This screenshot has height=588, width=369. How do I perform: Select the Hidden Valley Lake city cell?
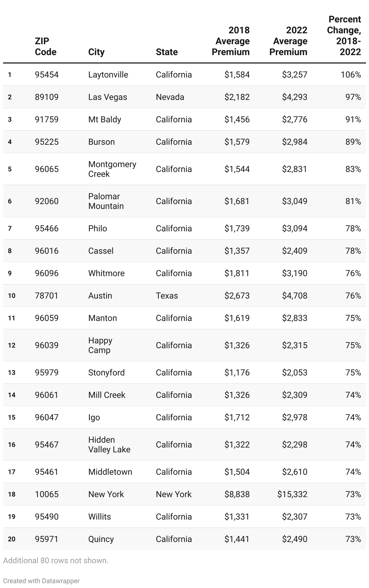click(x=109, y=444)
